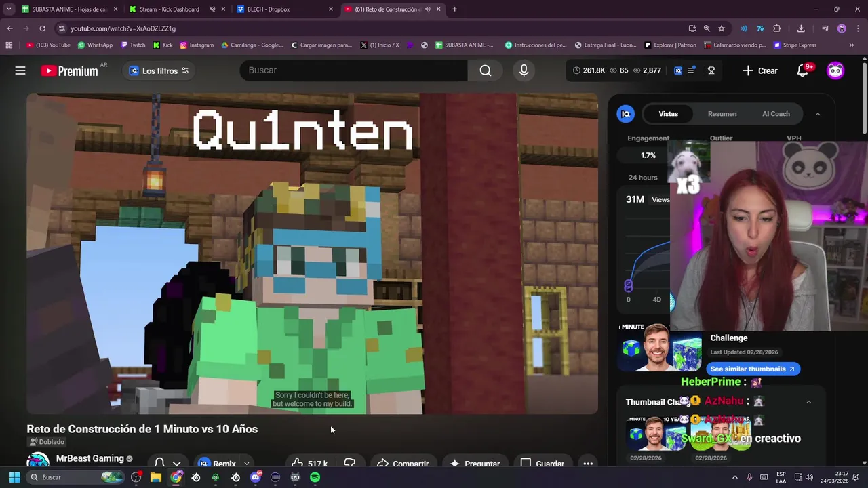This screenshot has height=488, width=868.
Task: Switch to the AI Coach tab
Action: click(x=776, y=114)
